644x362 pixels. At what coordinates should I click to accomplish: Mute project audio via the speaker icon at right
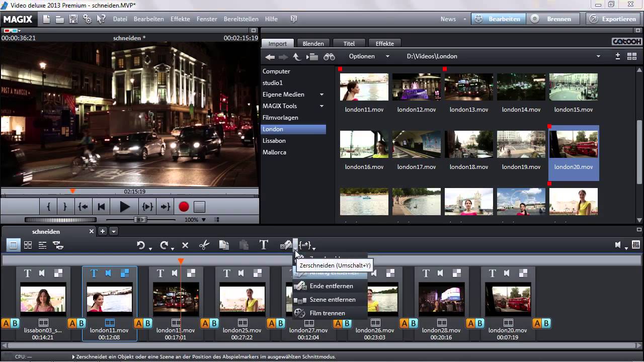pos(619,245)
